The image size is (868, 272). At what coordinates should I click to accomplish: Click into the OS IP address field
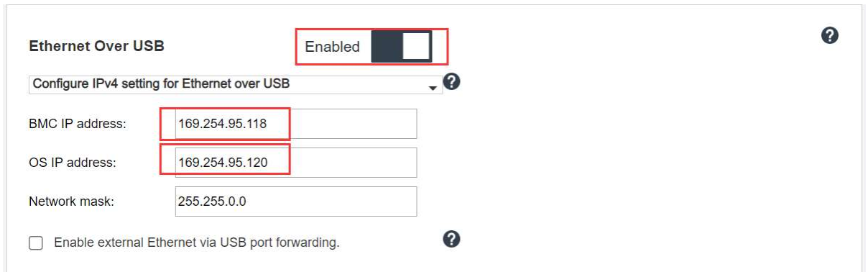(295, 163)
